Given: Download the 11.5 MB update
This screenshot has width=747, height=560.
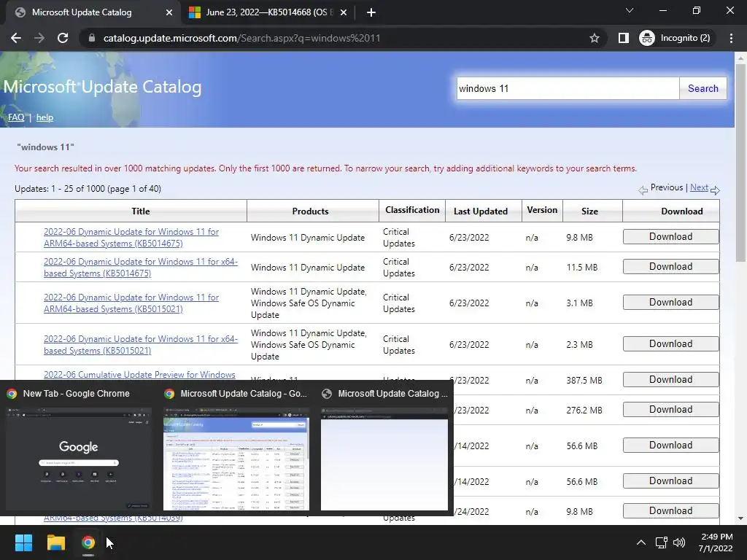Looking at the screenshot, I should pos(671,267).
